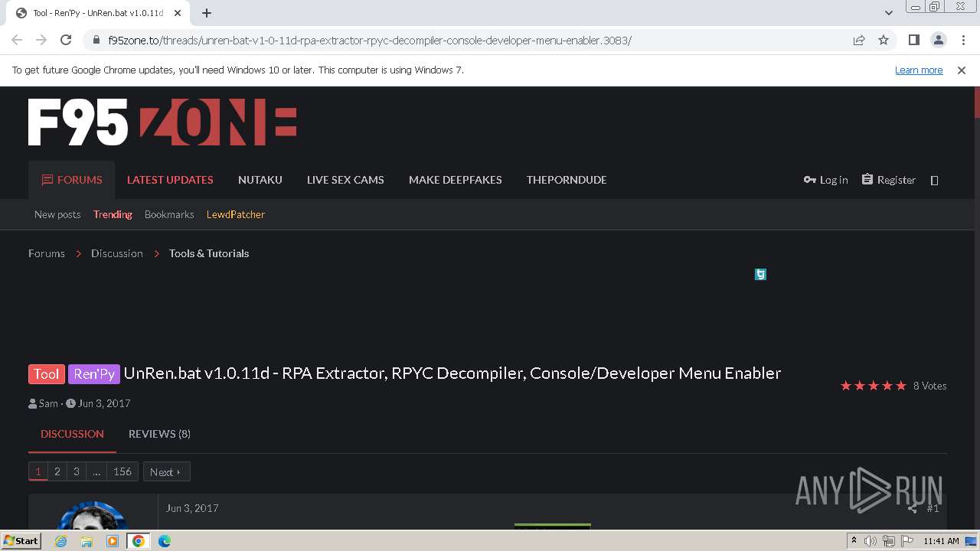Open the media player taskbar icon
Screen dimensions: 980x551
tap(113, 541)
